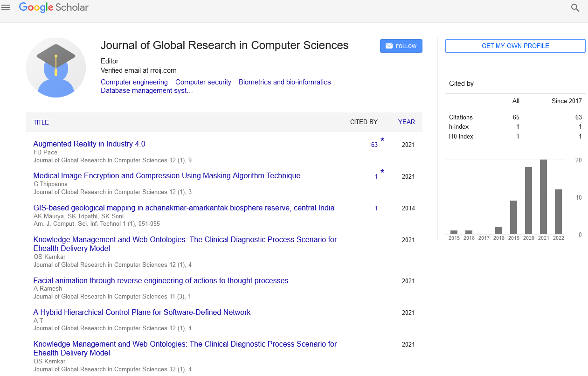Viewport: 588px width, 376px height.
Task: Open Augmented Reality in Industry 4.0 article
Action: (x=89, y=144)
